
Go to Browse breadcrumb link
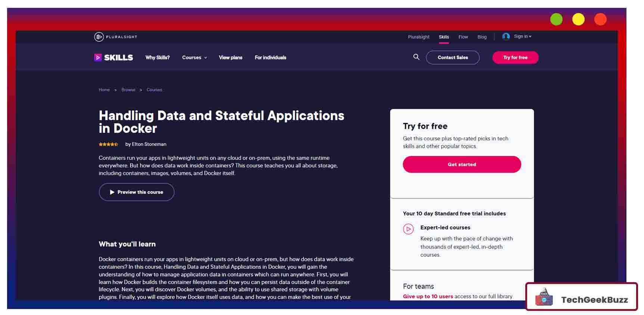click(x=128, y=90)
